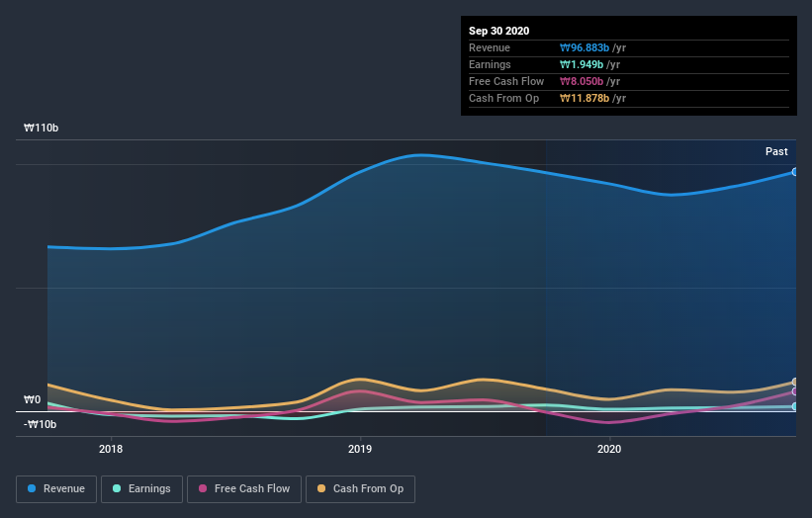
Task: Click the blue Revenue legend dot
Action: pyautogui.click(x=32, y=488)
